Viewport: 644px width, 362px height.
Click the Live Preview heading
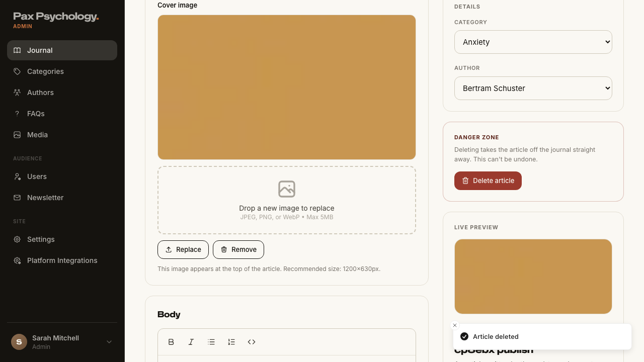476,227
